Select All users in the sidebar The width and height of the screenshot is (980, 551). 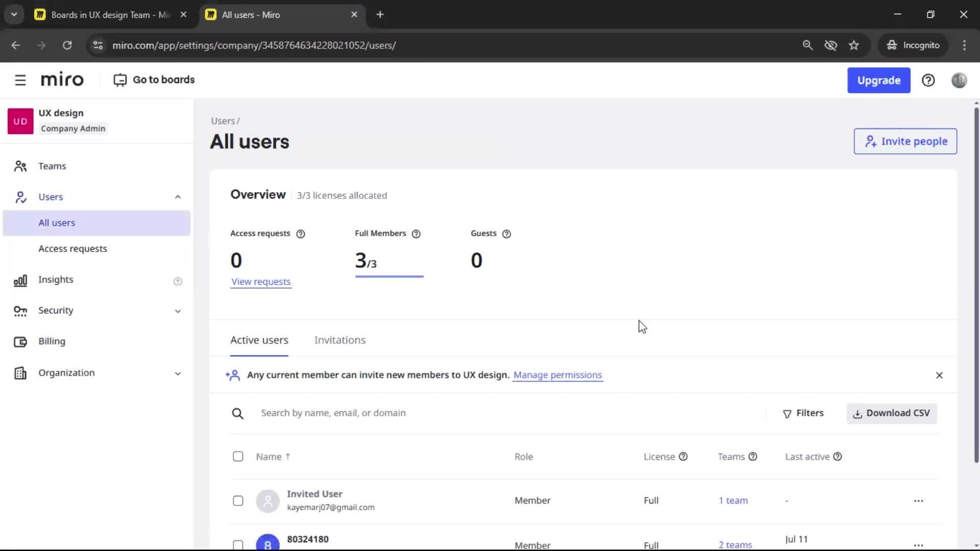pyautogui.click(x=96, y=223)
